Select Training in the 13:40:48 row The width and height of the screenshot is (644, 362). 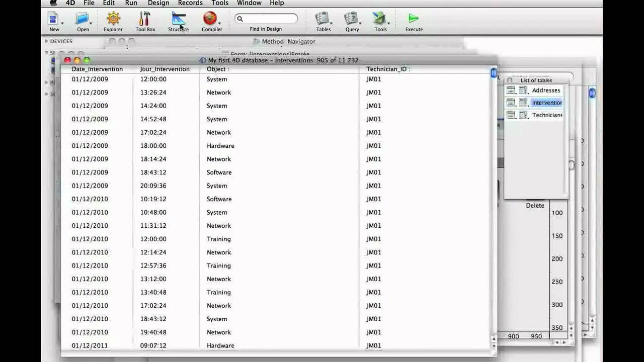click(218, 292)
